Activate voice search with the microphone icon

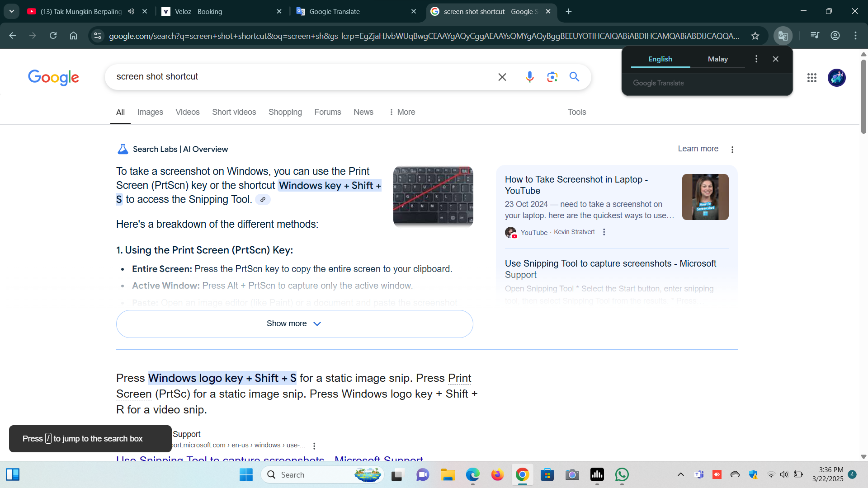pos(529,77)
